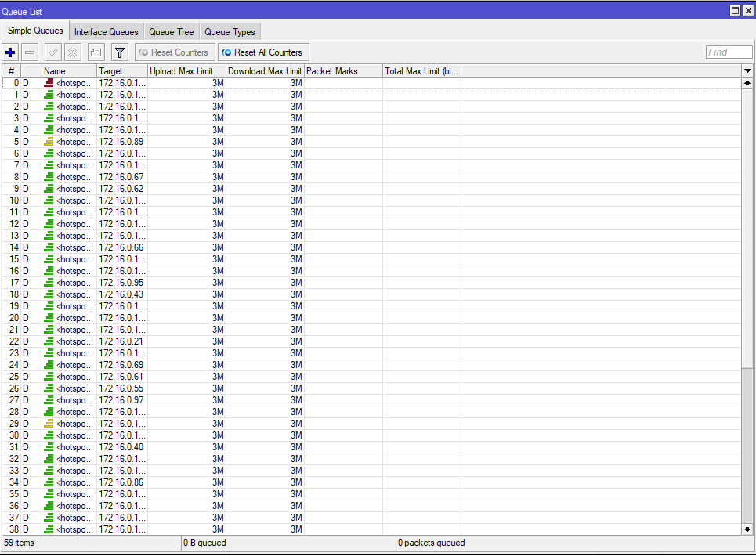Open the filter funnel icon
Viewport: 756px width, 556px height.
(120, 52)
